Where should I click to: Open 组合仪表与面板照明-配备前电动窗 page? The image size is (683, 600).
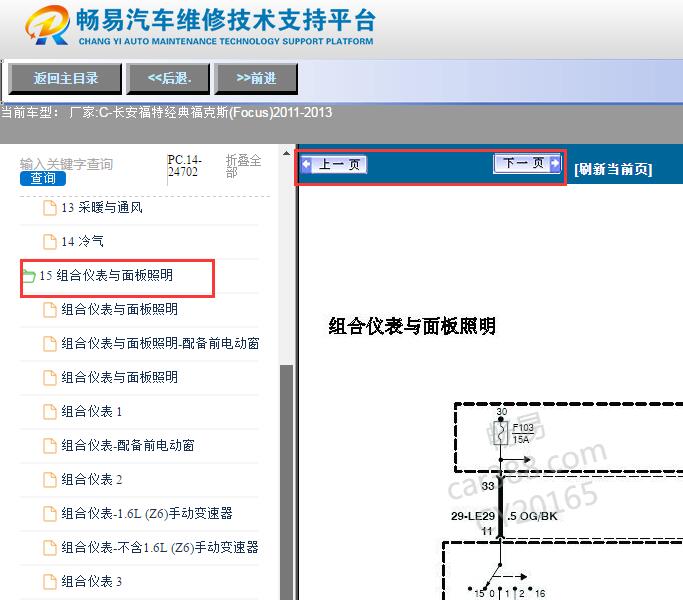[x=160, y=343]
